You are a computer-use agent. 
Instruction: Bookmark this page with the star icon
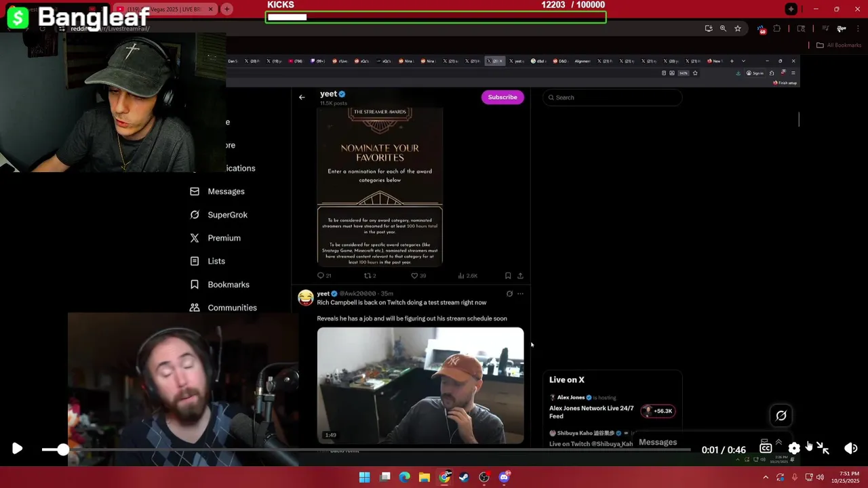coord(738,28)
